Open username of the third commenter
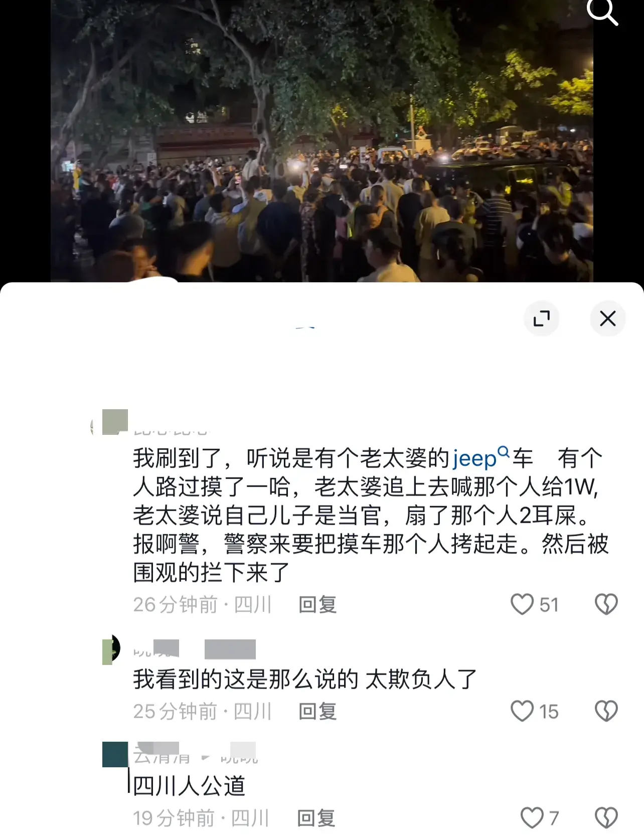The width and height of the screenshot is (644, 839). coord(161,754)
